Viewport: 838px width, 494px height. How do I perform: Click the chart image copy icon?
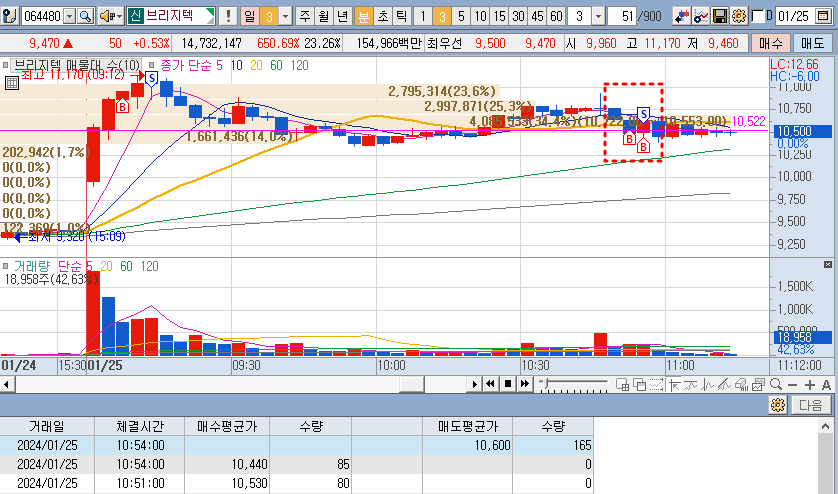point(758,384)
